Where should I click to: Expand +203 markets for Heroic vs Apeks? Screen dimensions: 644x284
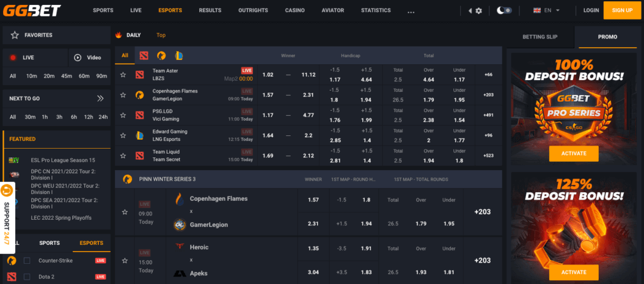coord(482,261)
